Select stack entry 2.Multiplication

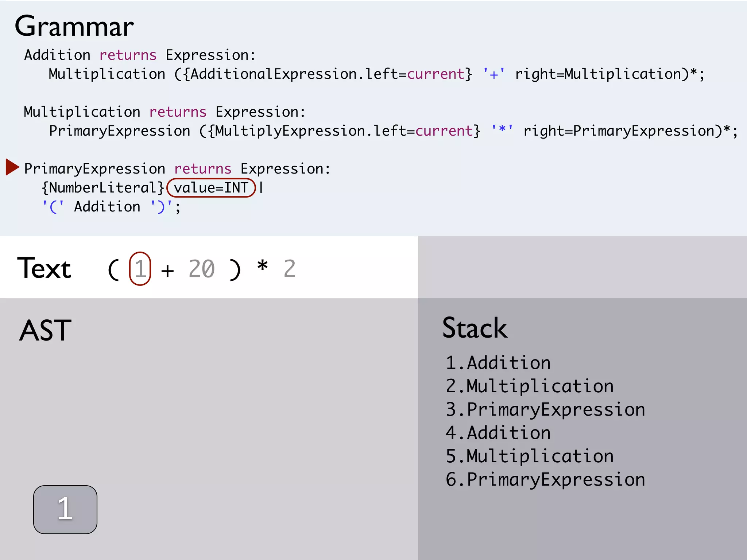[530, 386]
